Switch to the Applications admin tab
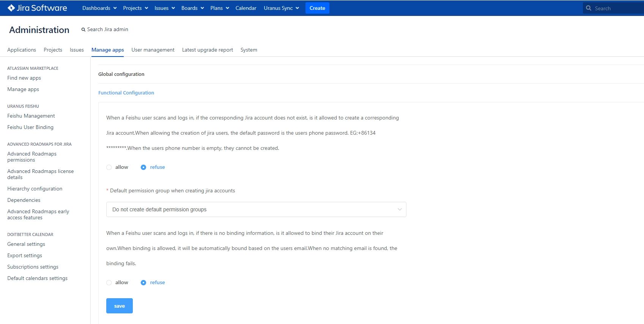644x324 pixels. pyautogui.click(x=22, y=50)
